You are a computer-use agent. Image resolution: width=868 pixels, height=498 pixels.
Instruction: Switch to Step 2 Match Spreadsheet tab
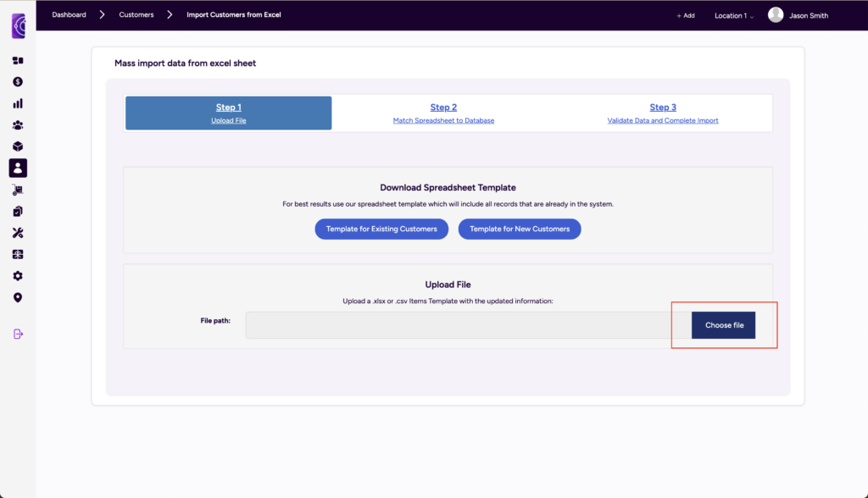[x=443, y=113]
